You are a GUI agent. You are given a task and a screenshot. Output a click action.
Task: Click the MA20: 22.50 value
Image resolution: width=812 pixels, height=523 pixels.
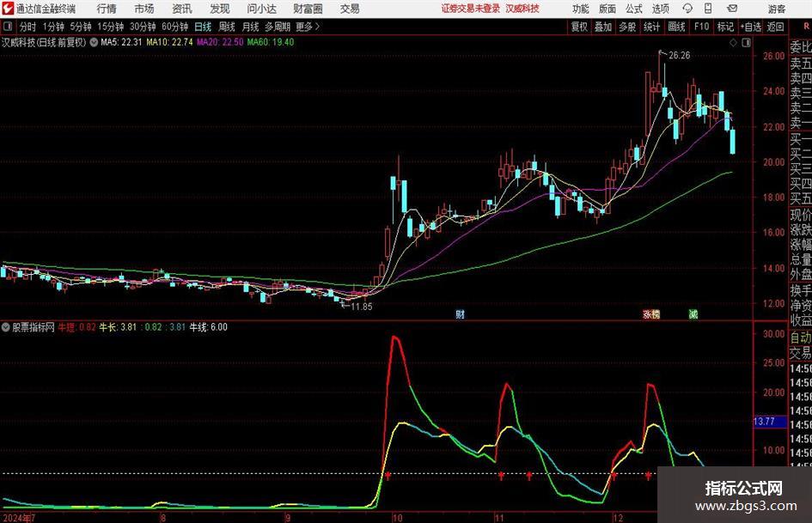pos(220,42)
